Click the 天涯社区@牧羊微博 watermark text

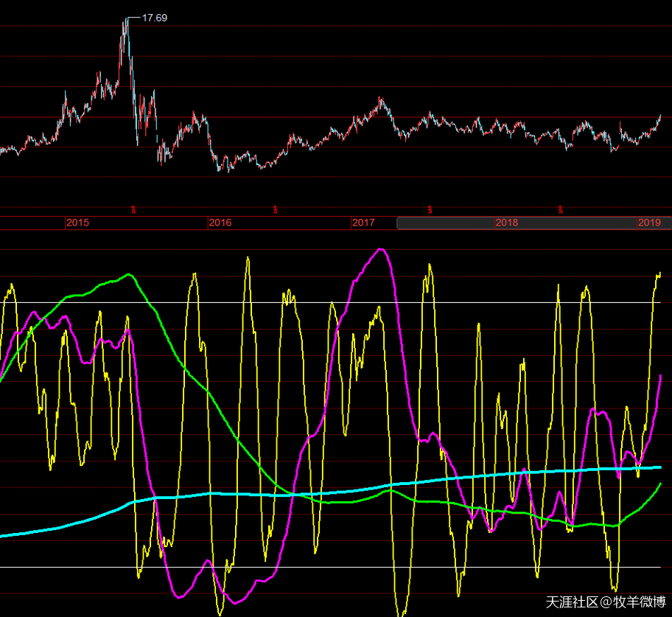tap(605, 602)
